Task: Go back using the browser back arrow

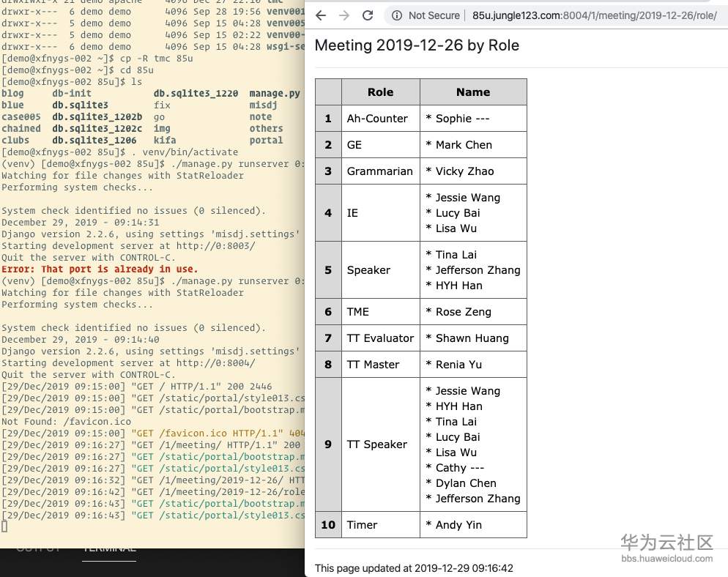Action: point(321,16)
